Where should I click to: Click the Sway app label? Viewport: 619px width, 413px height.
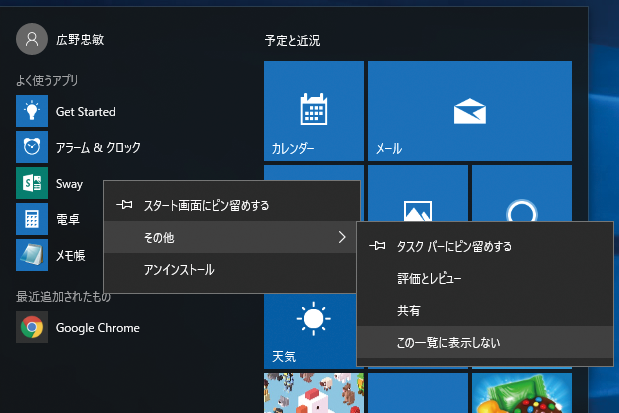pyautogui.click(x=69, y=184)
